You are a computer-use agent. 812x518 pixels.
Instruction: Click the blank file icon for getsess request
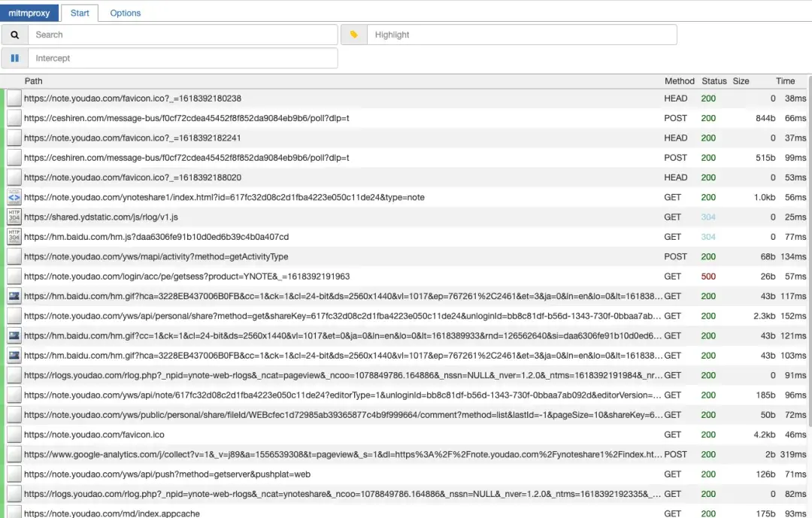pos(14,277)
